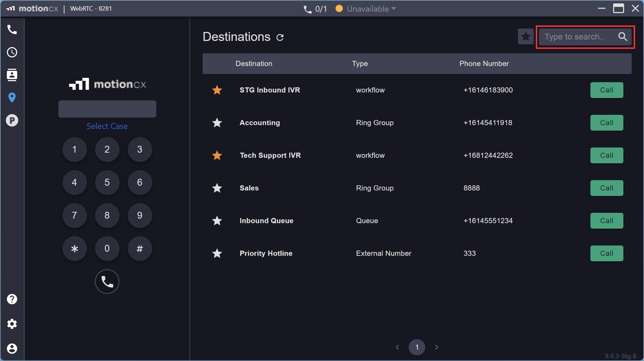644x361 pixels.
Task: Click the Select Case link
Action: [107, 126]
